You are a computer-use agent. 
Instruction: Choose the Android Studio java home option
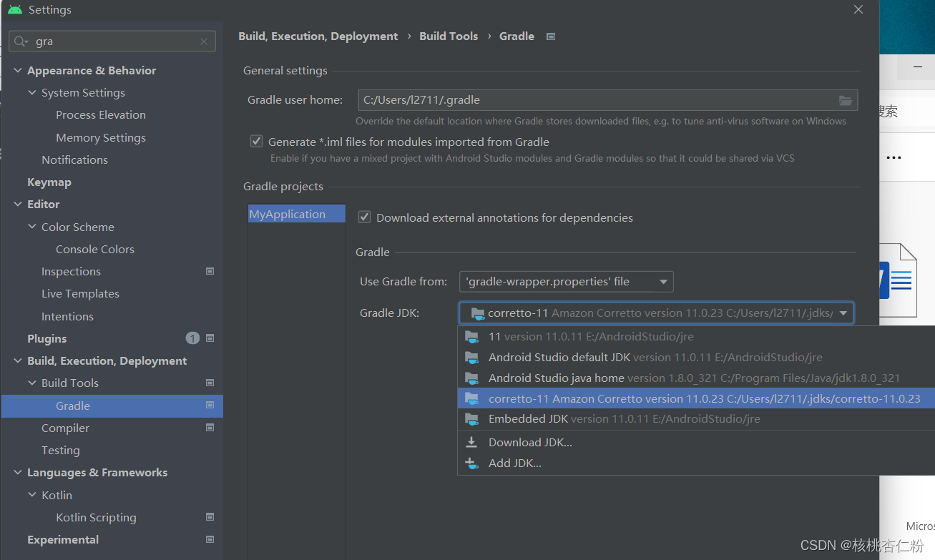(565, 378)
